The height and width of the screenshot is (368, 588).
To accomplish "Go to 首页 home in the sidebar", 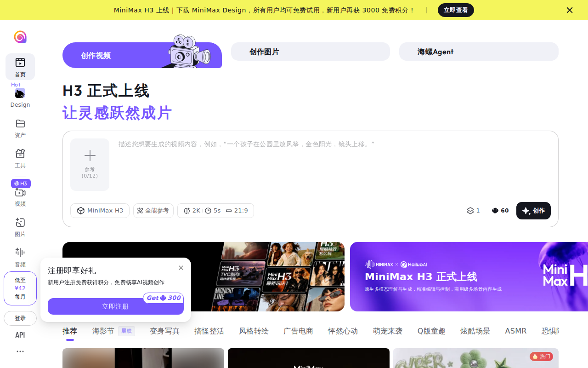I will (20, 67).
